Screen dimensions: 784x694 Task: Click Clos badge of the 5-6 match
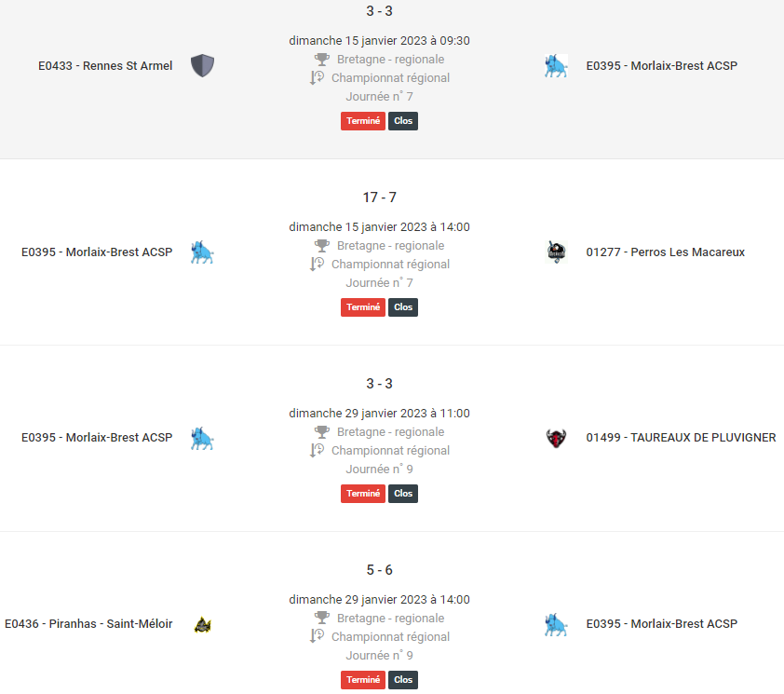pos(403,680)
